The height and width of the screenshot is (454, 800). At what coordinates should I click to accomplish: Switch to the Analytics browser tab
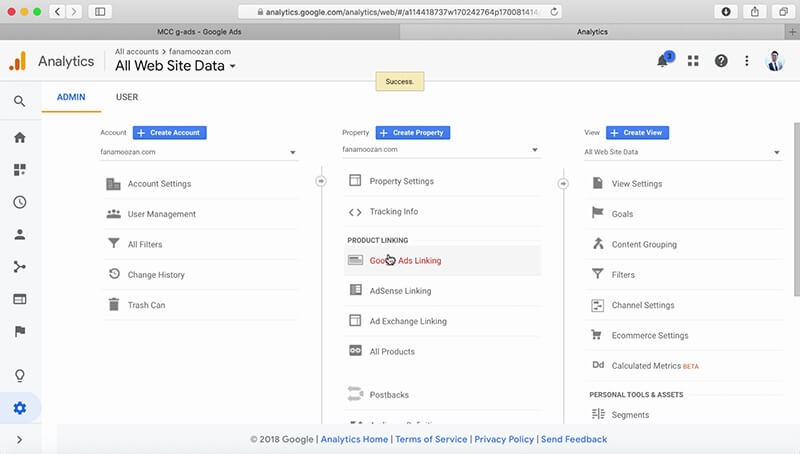point(592,32)
